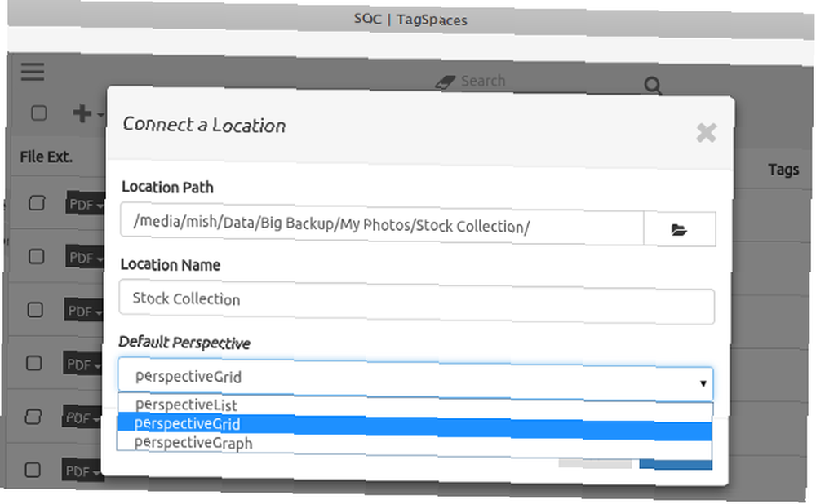816x504 pixels.
Task: Toggle the select-all checkbox in the toolbar
Action: tap(39, 113)
